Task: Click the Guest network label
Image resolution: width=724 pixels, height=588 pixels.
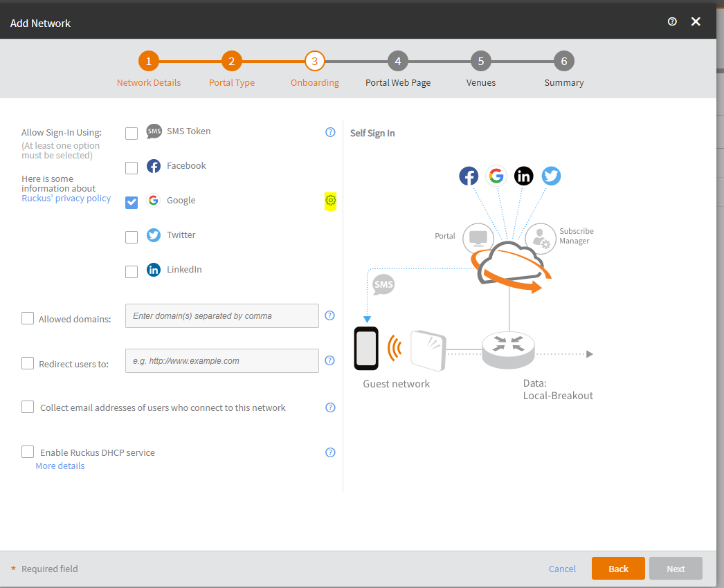Action: (x=396, y=384)
